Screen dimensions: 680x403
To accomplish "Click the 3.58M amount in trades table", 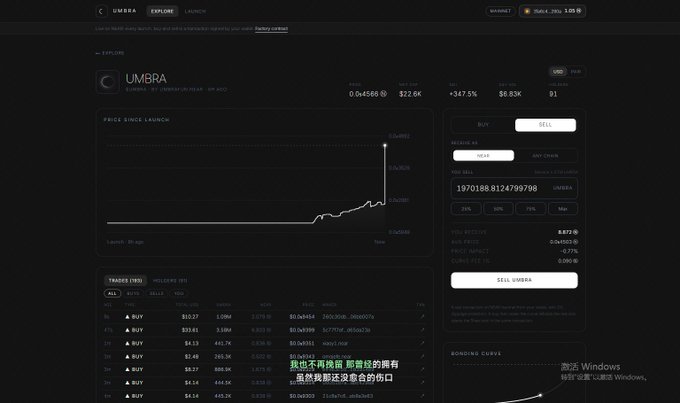I will (223, 330).
